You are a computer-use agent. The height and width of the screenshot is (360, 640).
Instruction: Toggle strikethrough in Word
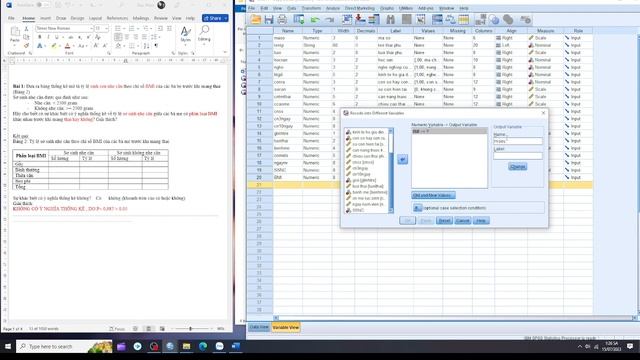tap(71, 37)
